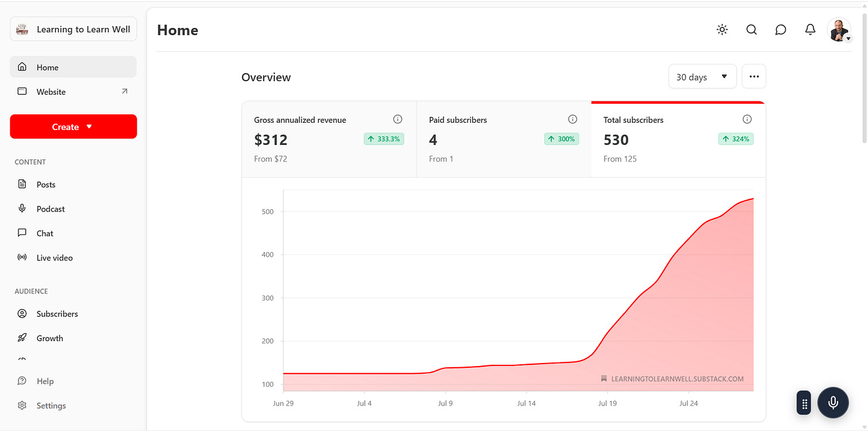The image size is (868, 431).
Task: Expand the red Create dropdown button
Action: point(73,126)
